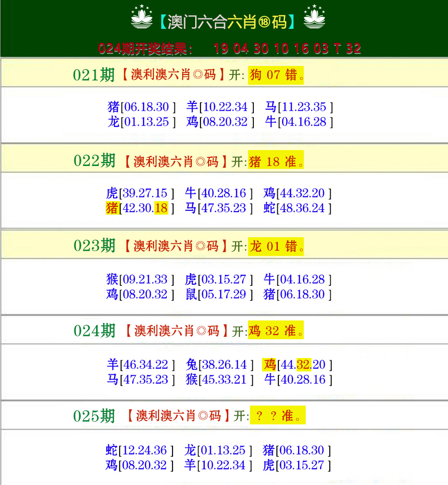This screenshot has width=448, height=485.
Task: Click 虎[39.27.15] in the 022期 section
Action: tap(140, 193)
